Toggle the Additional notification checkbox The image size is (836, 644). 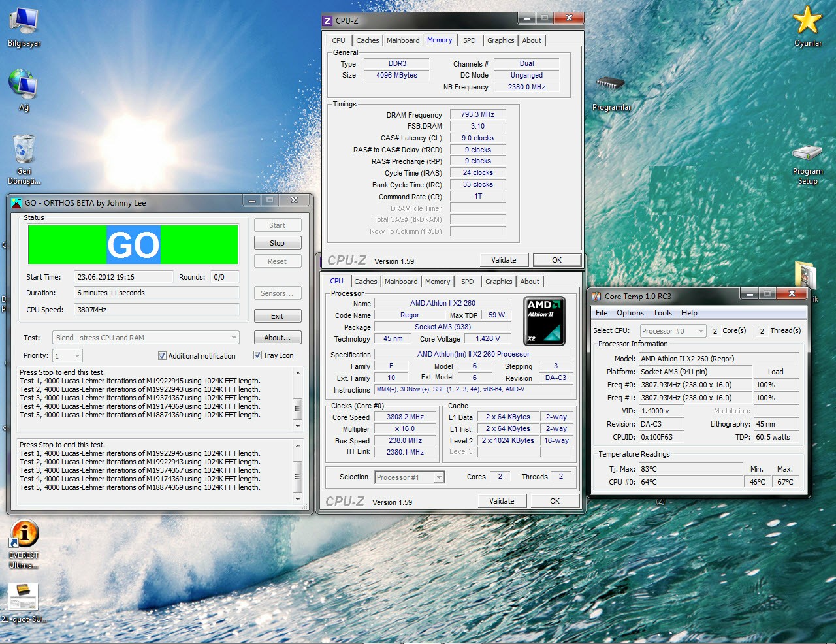click(x=162, y=356)
